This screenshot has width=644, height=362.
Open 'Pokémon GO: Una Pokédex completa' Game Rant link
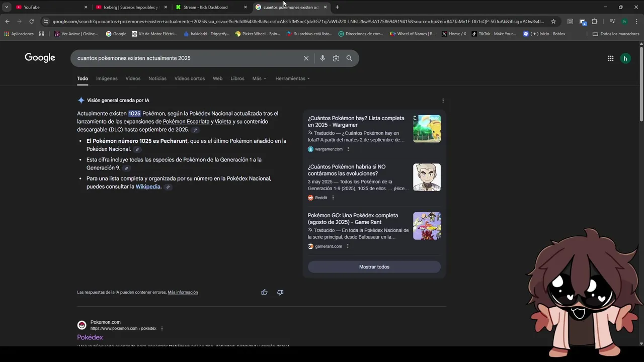point(353,219)
